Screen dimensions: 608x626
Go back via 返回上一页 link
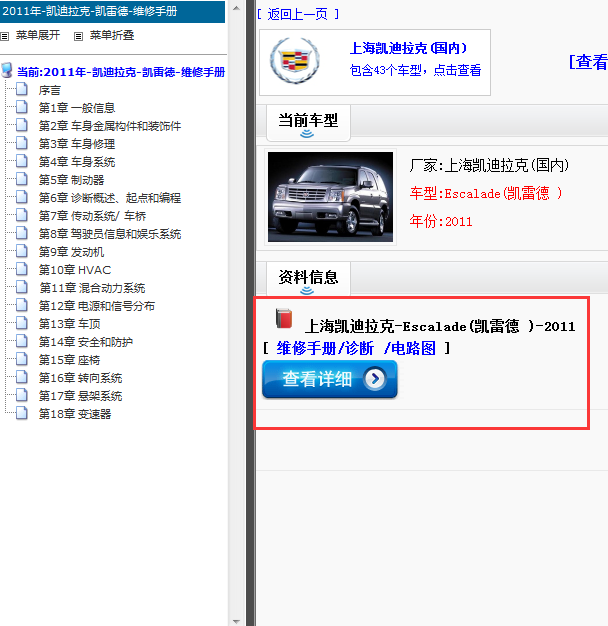298,14
